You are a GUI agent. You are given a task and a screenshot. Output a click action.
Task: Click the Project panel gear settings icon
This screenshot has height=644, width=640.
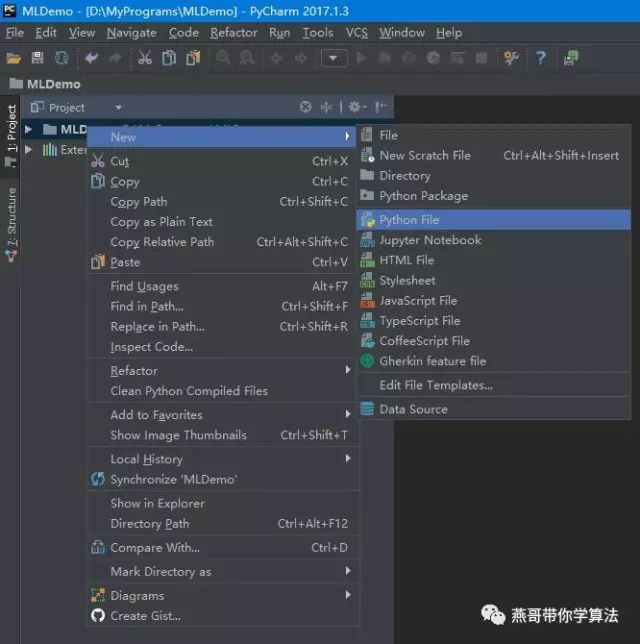pyautogui.click(x=357, y=107)
